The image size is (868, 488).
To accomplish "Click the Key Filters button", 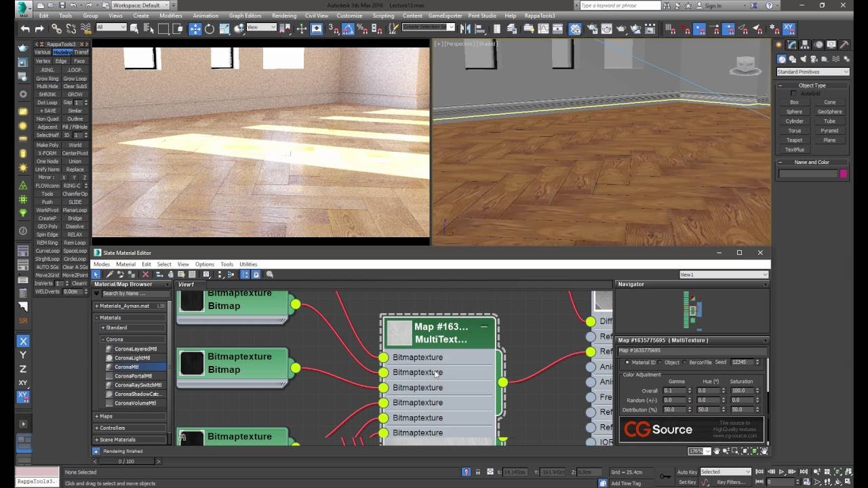I will pyautogui.click(x=730, y=482).
